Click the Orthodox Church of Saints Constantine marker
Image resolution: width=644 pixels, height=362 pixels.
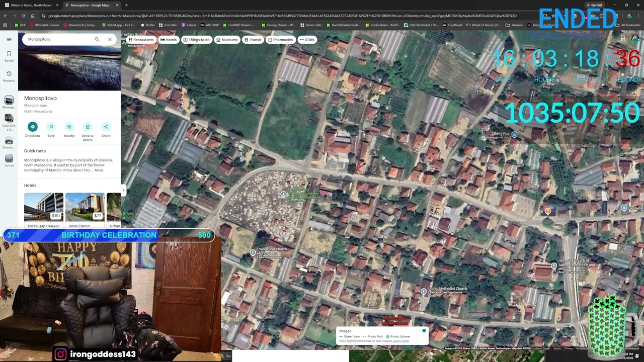coord(553,265)
